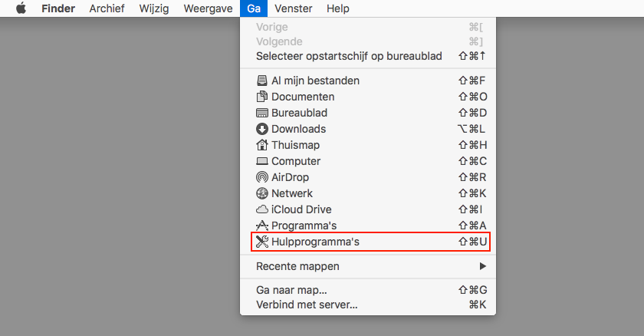Open Hulpprogramma's folder

(368, 242)
